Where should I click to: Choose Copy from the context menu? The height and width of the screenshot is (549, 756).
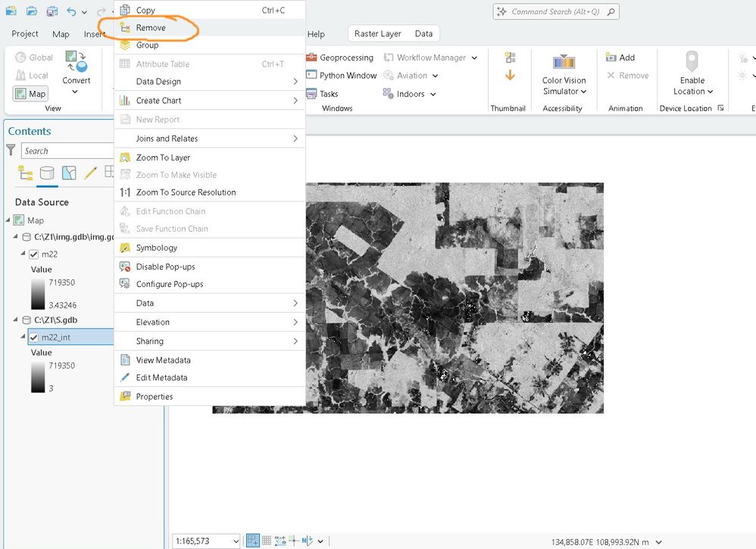[x=210, y=10]
